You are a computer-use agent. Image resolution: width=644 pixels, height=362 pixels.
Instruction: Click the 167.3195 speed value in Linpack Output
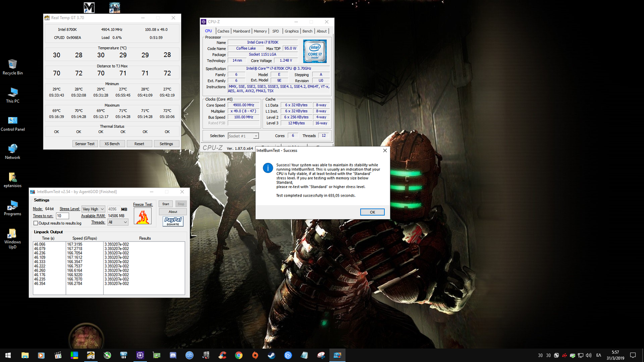74,244
